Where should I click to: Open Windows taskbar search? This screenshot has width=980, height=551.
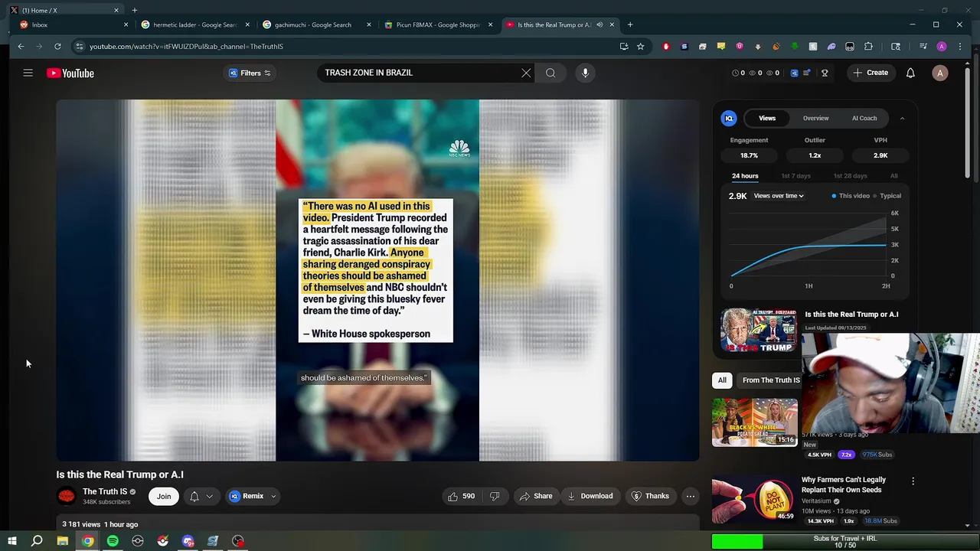pos(37,541)
